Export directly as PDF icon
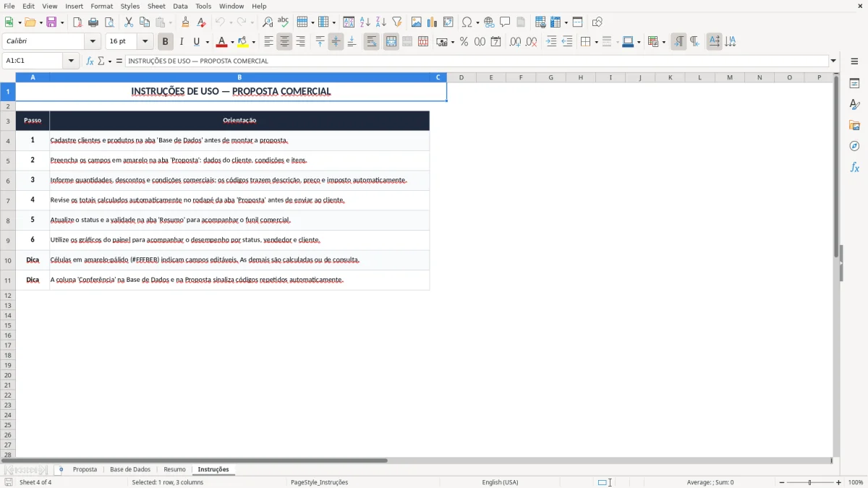The width and height of the screenshot is (868, 488). coord(77,22)
